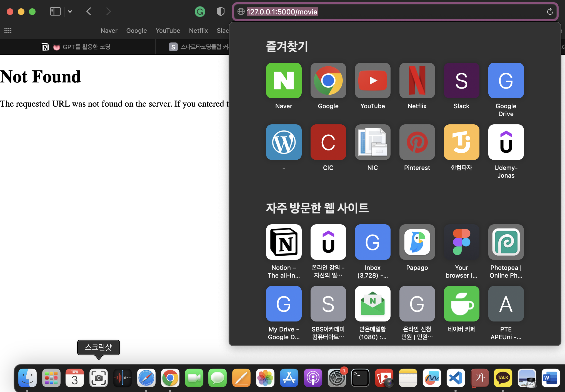Open Safari from the Dock

tap(146, 378)
